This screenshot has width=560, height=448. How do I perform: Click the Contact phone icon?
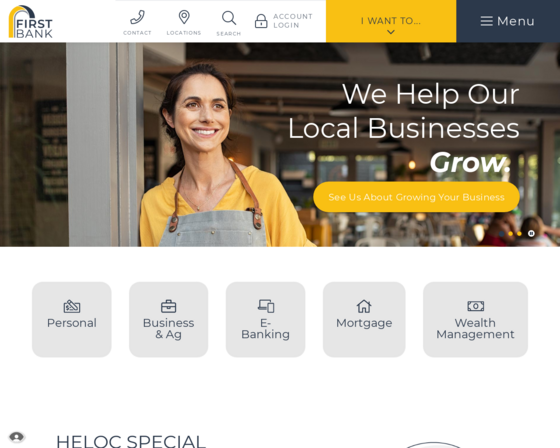(137, 17)
